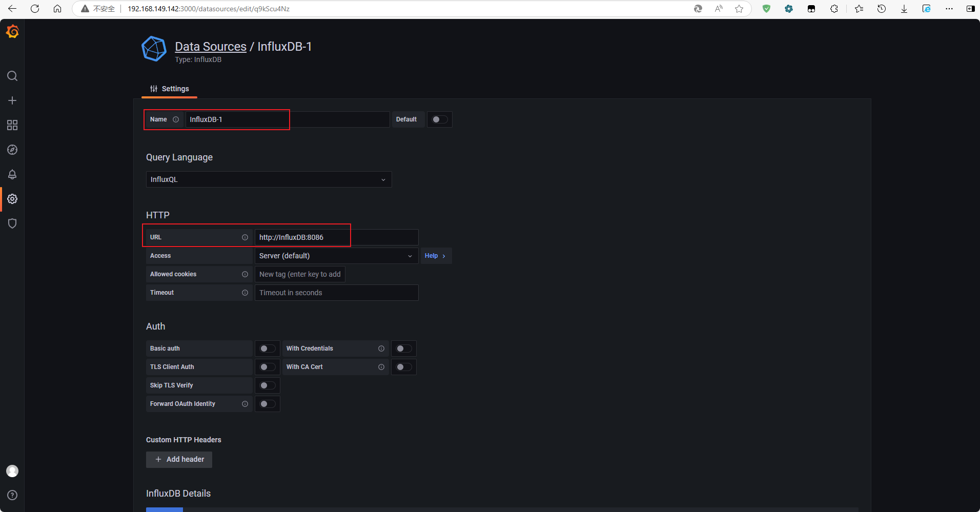The height and width of the screenshot is (512, 980).
Task: Open favorites list icon in browser toolbar
Action: [859, 9]
